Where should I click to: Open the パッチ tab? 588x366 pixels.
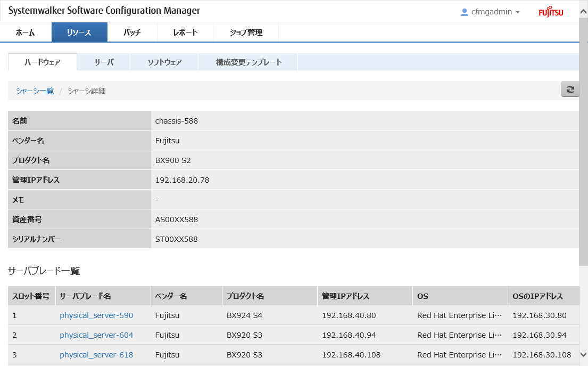(132, 32)
